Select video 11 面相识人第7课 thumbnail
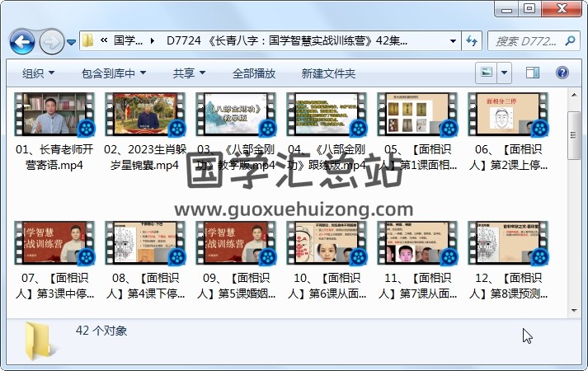588x371 pixels. coord(417,243)
